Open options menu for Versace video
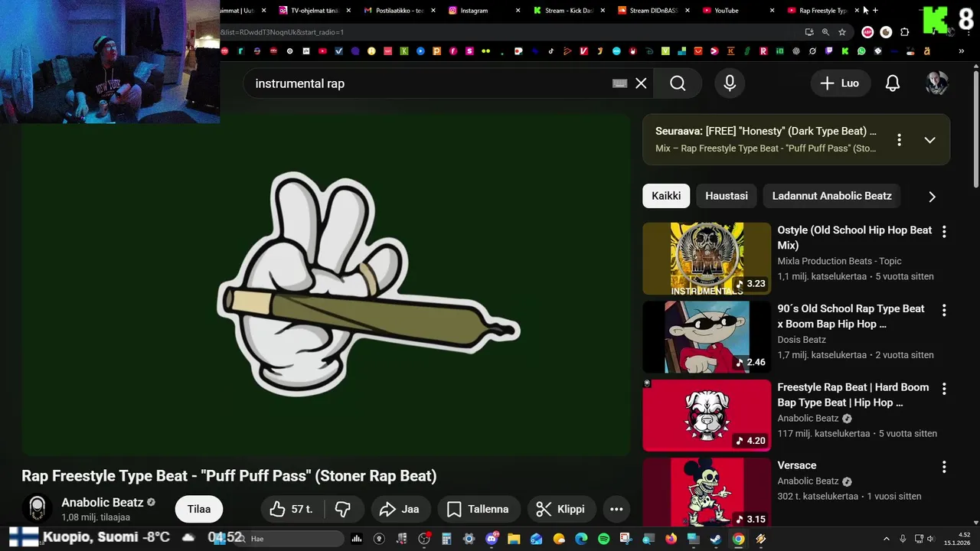The height and width of the screenshot is (551, 980). 944,467
